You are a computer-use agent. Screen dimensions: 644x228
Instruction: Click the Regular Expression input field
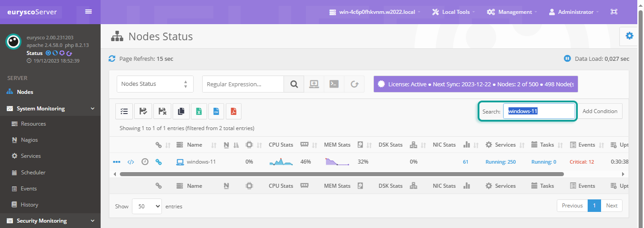[243, 84]
